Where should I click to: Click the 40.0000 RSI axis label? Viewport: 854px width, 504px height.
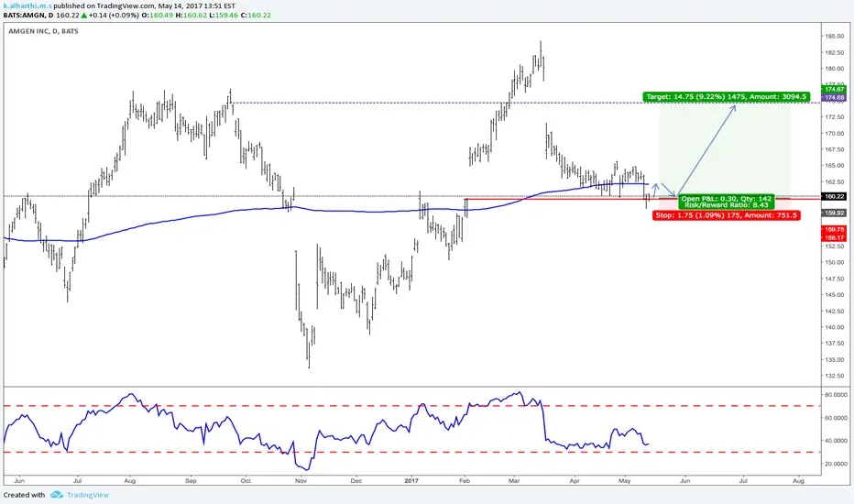pyautogui.click(x=836, y=441)
